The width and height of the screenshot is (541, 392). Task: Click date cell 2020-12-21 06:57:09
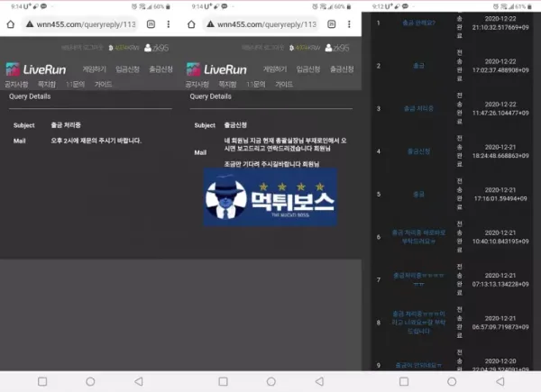coord(500,323)
